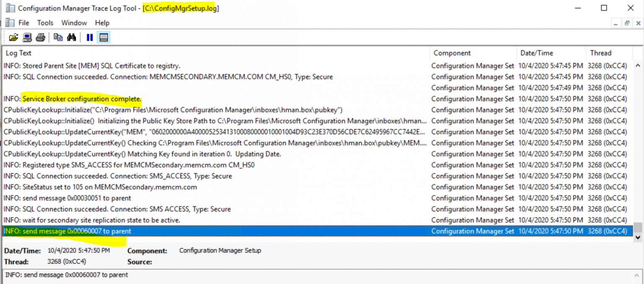The width and height of the screenshot is (644, 284).
Task: Open the Window menu
Action: click(x=74, y=23)
